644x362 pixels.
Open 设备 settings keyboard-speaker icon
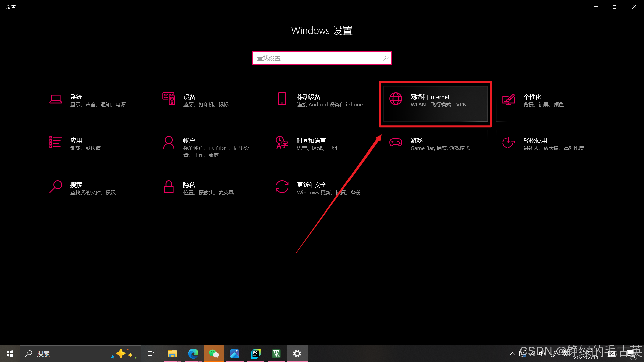(x=169, y=99)
